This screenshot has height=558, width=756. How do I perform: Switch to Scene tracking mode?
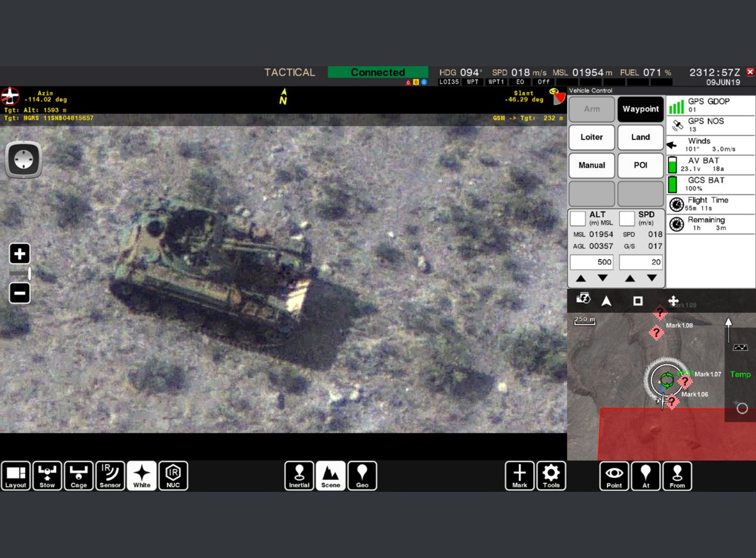pyautogui.click(x=331, y=476)
